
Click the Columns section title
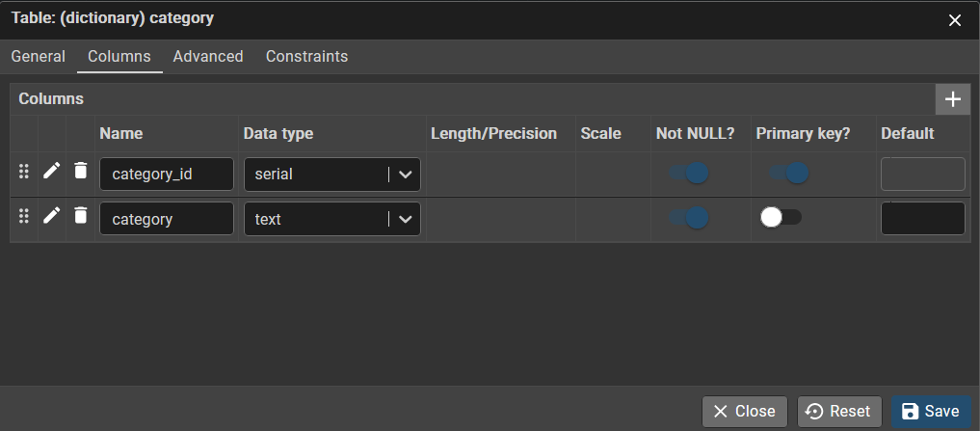51,99
